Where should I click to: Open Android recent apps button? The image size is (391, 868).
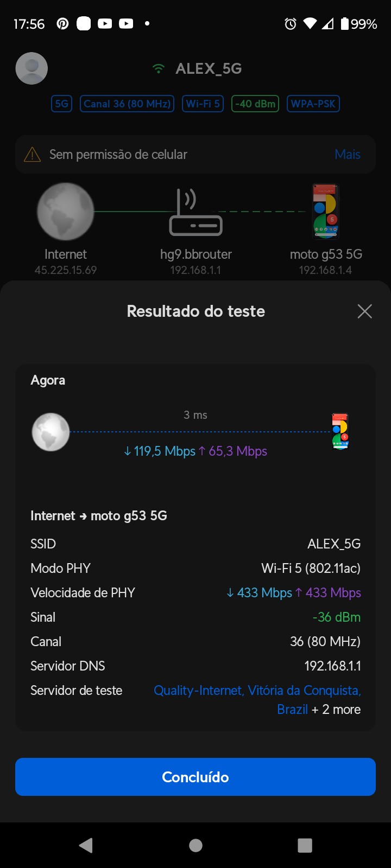click(305, 845)
